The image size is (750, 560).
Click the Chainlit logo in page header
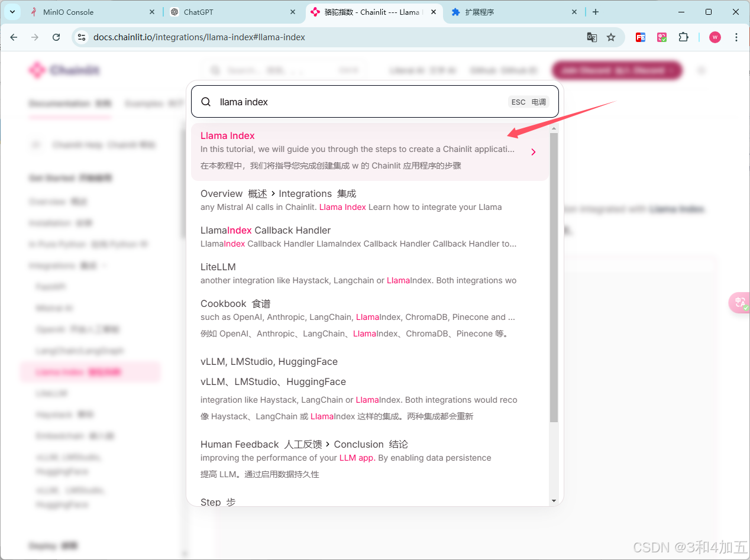[x=64, y=70]
